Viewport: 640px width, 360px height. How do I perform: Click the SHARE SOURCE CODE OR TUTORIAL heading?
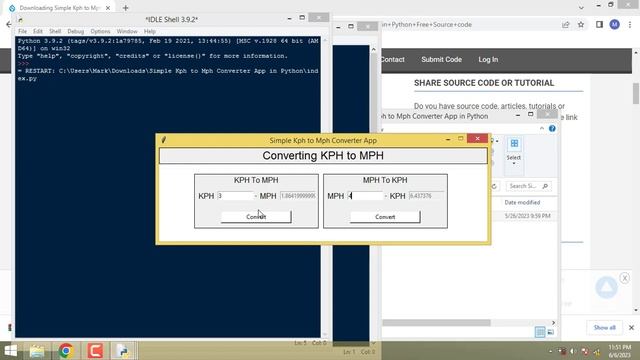click(484, 83)
